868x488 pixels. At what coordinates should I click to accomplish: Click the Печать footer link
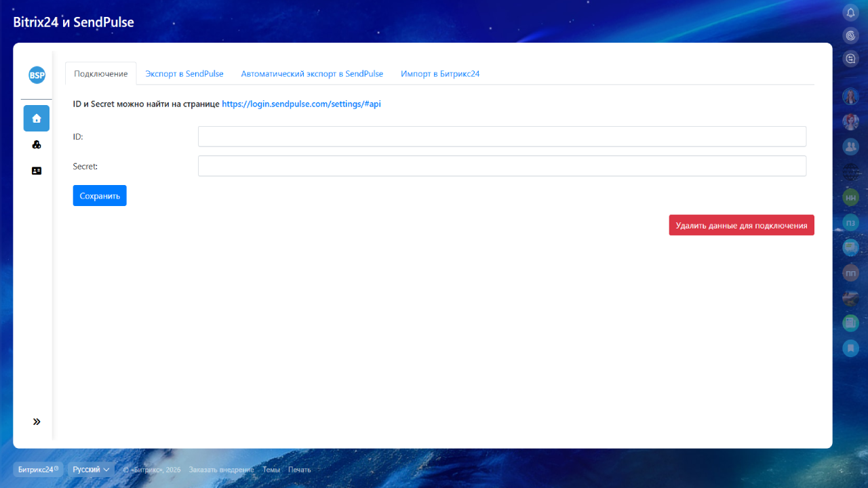(300, 470)
